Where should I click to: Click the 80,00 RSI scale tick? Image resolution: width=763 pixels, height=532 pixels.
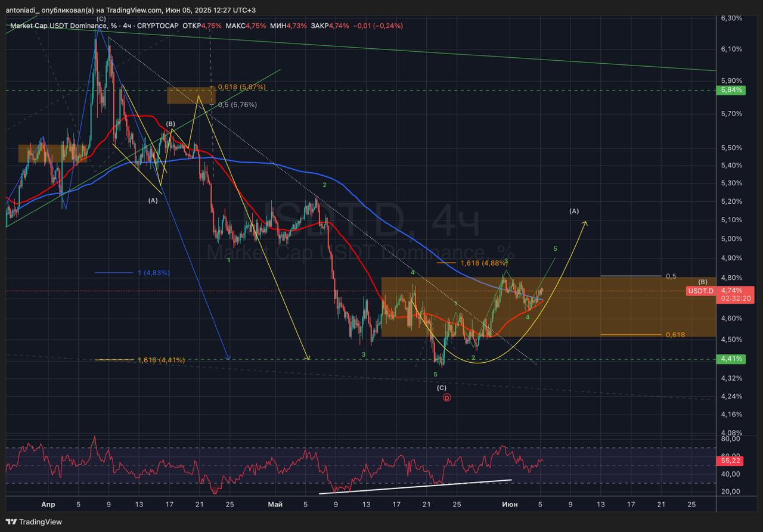(x=730, y=439)
